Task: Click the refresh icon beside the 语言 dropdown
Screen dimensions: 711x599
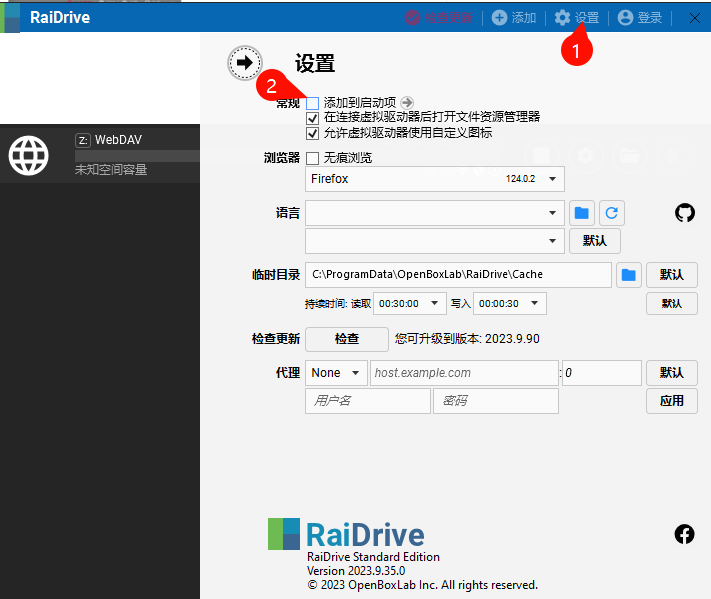Action: 612,213
